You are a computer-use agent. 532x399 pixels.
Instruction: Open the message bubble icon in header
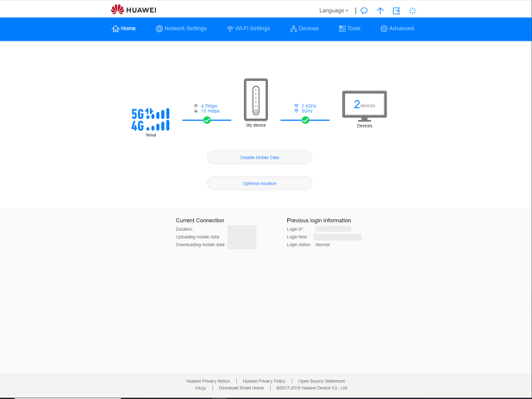(364, 10)
